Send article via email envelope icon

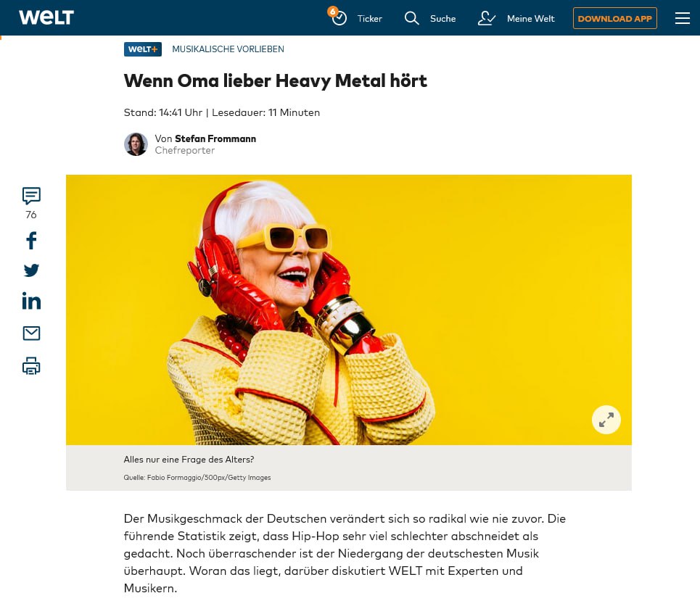click(31, 333)
